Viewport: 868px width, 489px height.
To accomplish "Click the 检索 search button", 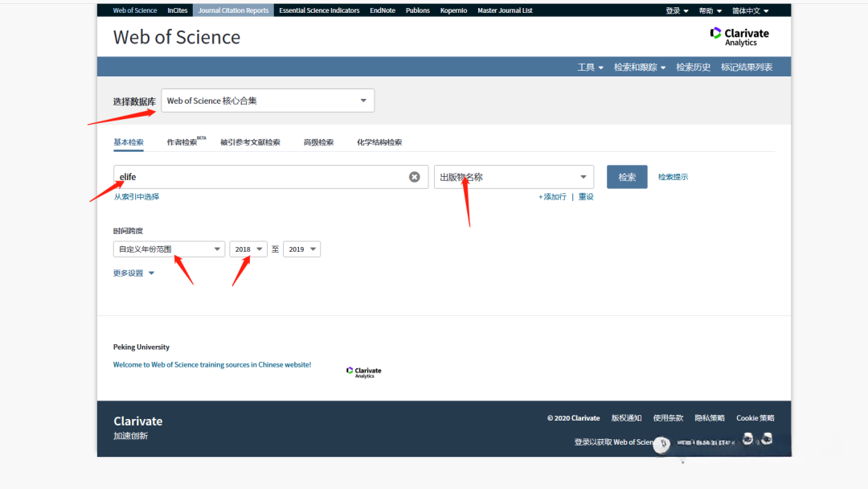I will click(x=627, y=177).
